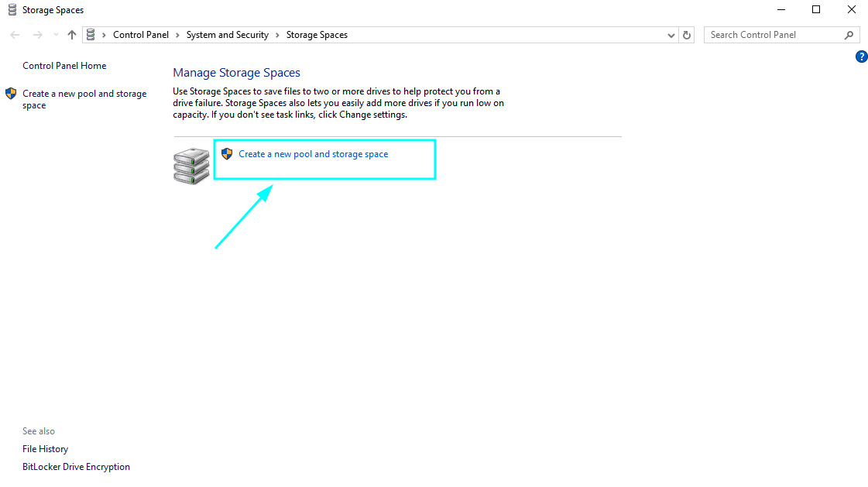Click the location icon in address bar
The image size is (868, 487).
(91, 35)
